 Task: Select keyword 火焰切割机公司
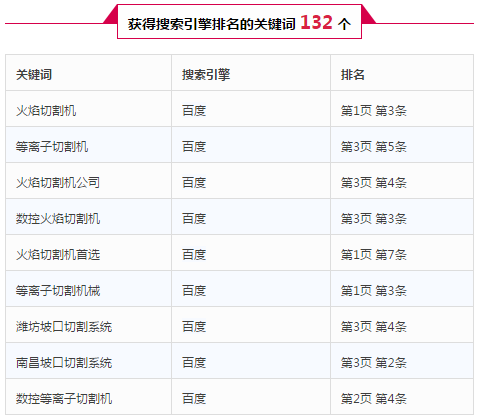pos(58,182)
